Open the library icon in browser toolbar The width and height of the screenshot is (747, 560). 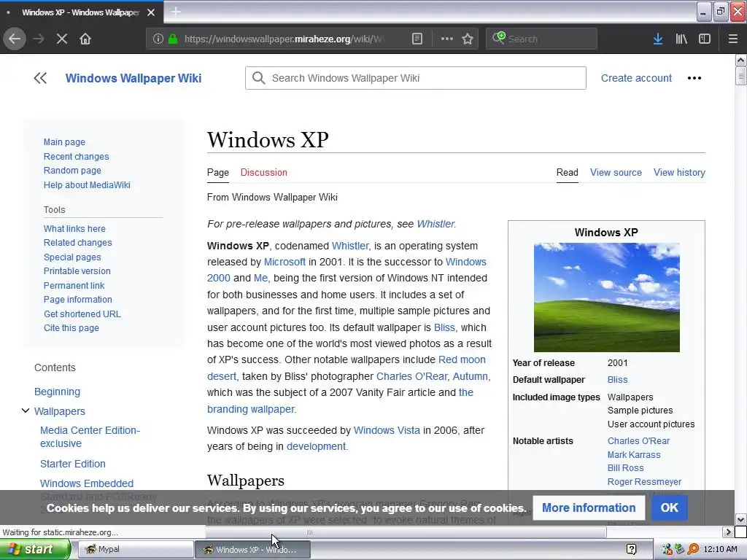point(681,39)
